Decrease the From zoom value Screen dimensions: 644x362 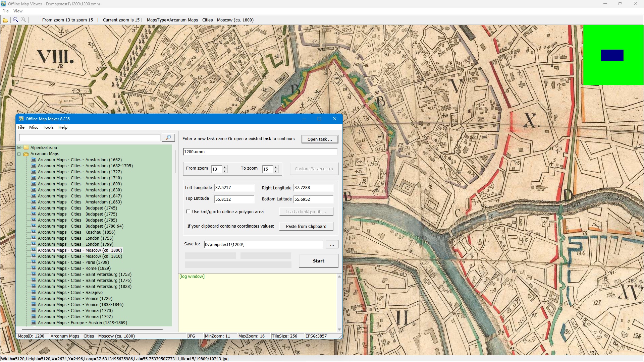(225, 171)
